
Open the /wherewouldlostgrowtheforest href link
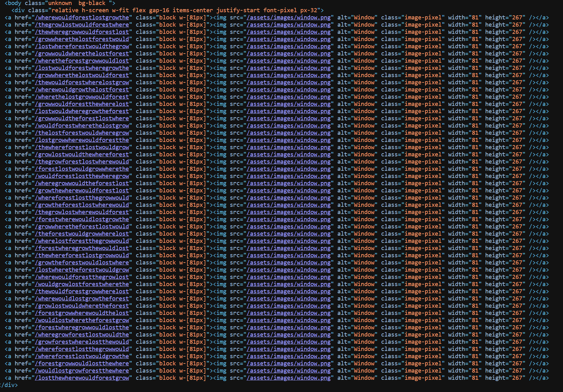[82, 299]
